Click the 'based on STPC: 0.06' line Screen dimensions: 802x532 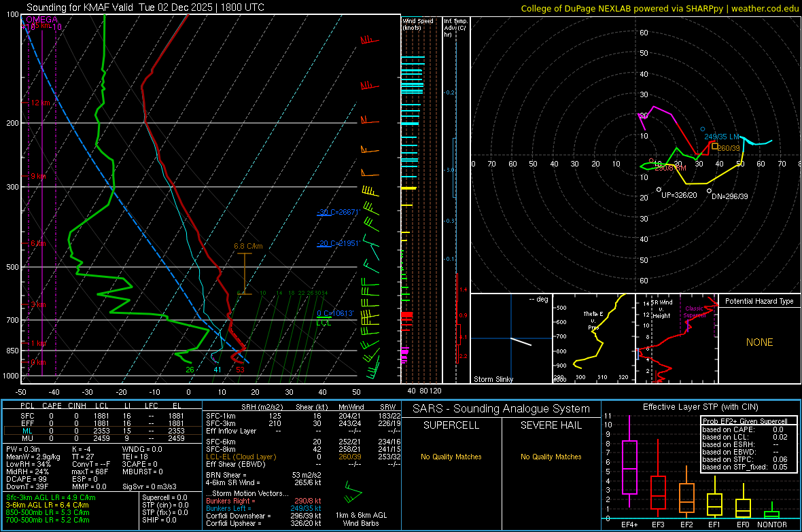pos(745,459)
